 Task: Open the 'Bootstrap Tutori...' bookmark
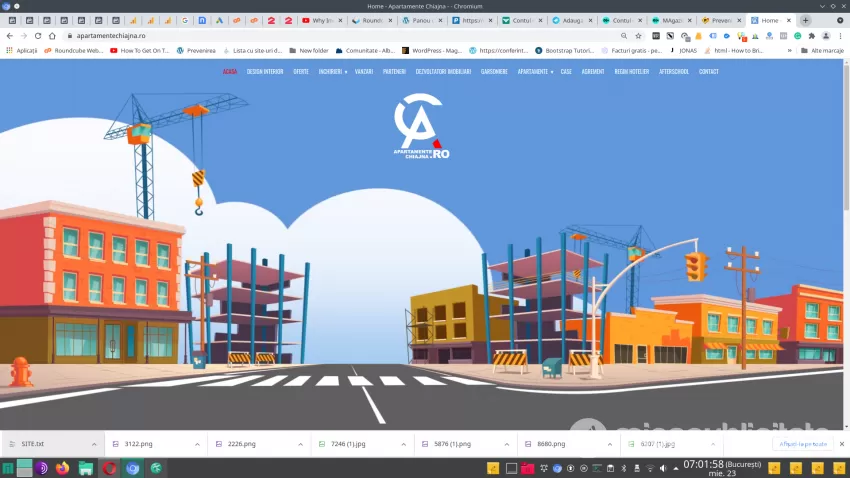pyautogui.click(x=564, y=50)
